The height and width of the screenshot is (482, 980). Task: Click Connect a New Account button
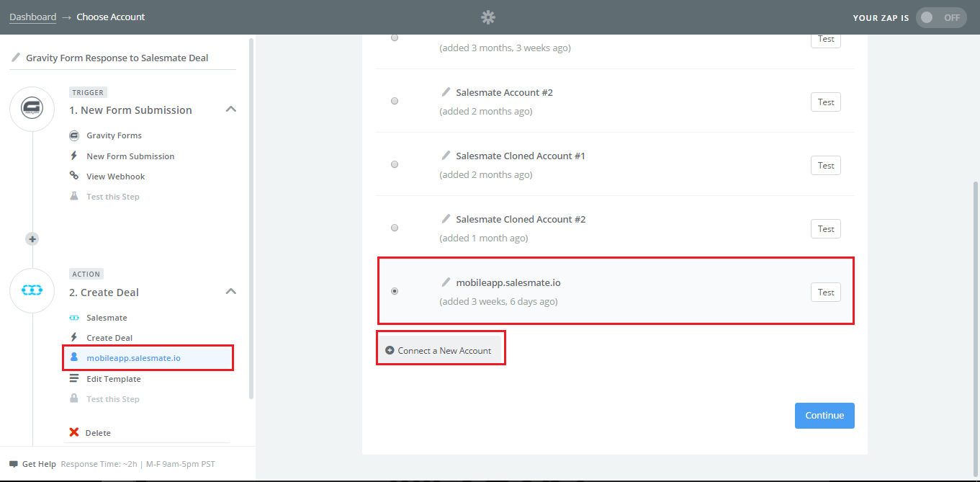tap(440, 350)
